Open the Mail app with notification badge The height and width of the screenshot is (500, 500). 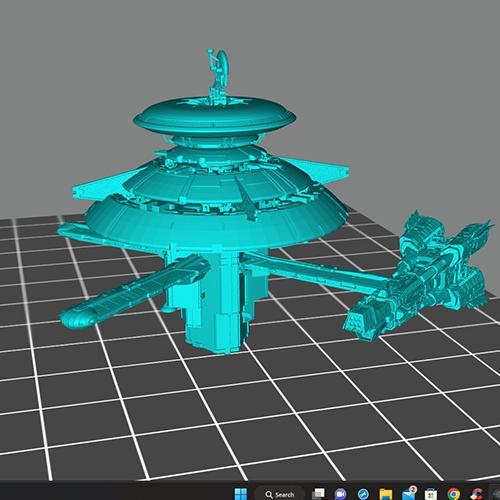click(x=409, y=493)
